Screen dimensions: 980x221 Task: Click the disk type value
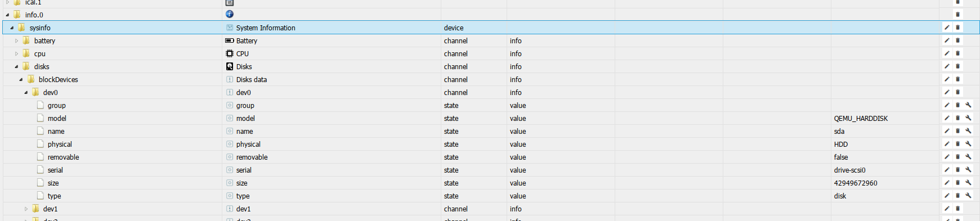840,196
